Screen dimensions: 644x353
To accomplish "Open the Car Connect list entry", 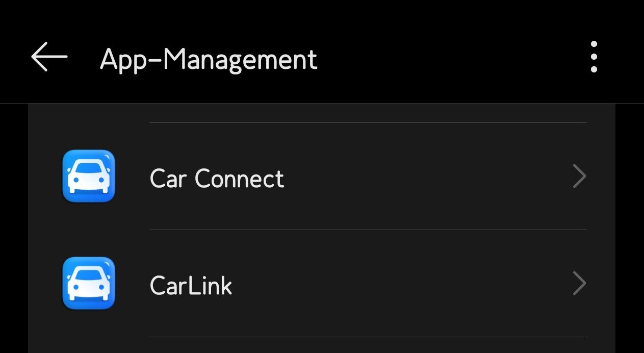I will tap(321, 176).
